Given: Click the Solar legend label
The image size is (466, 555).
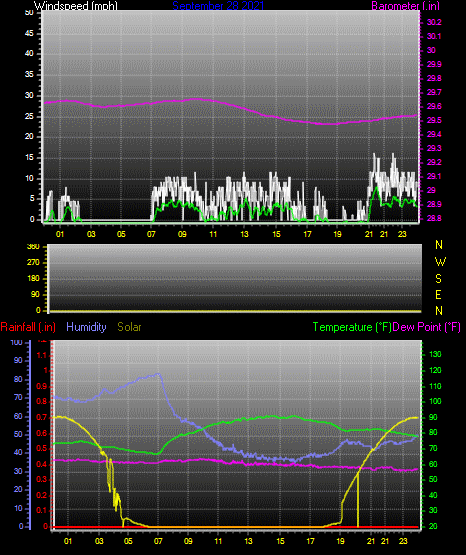Looking at the screenshot, I should click(x=130, y=327).
